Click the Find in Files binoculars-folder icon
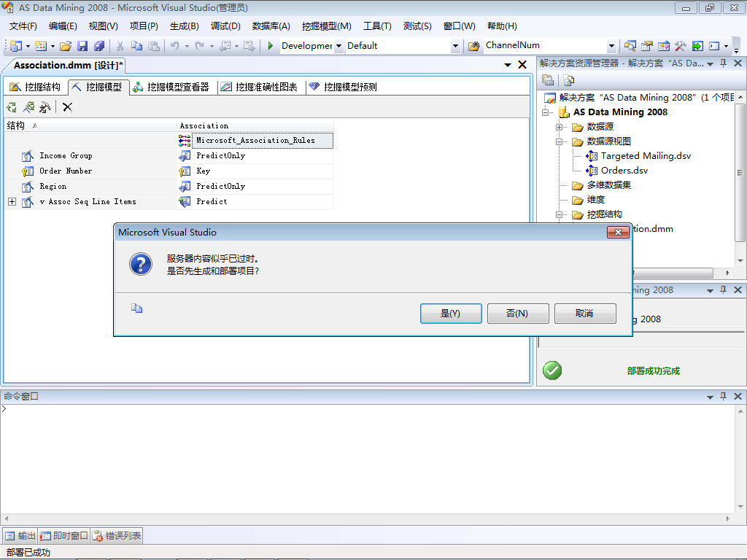 [x=473, y=46]
